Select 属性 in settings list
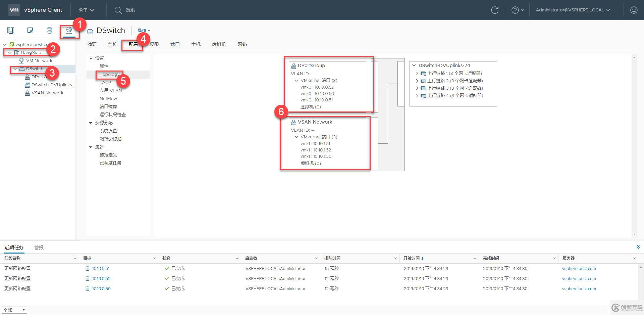 pos(104,66)
